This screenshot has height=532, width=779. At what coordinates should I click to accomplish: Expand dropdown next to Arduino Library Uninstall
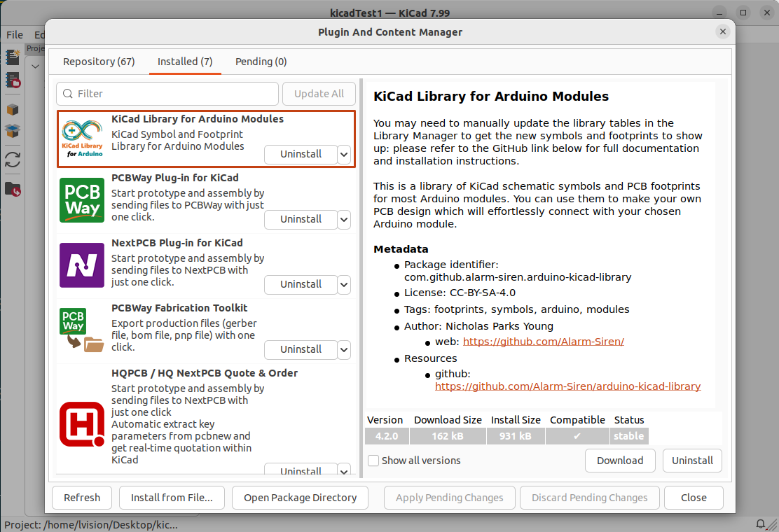point(344,154)
